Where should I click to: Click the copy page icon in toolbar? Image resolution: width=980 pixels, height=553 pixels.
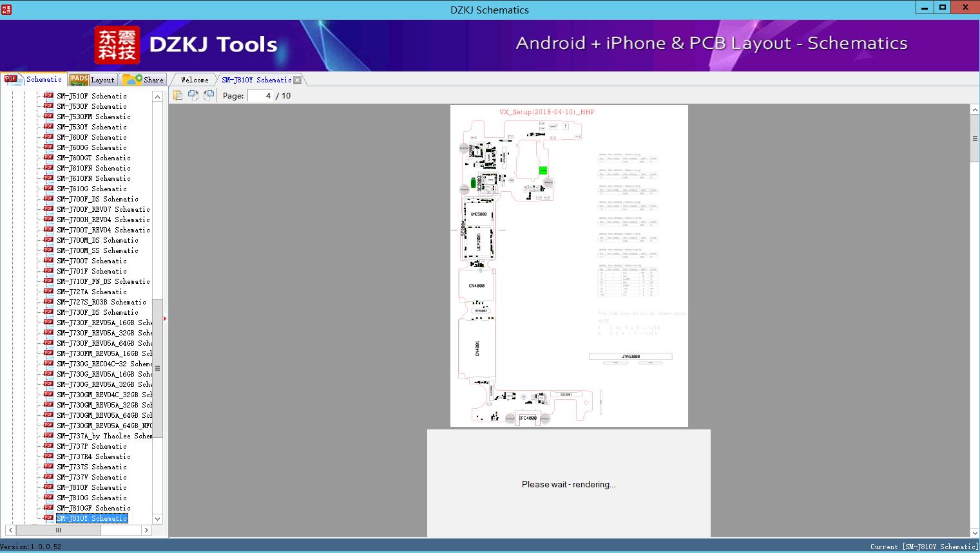tap(177, 95)
